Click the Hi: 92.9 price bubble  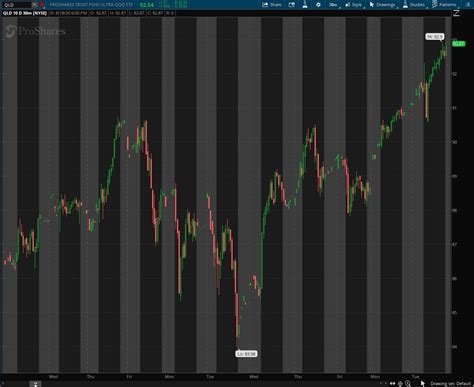[x=435, y=36]
